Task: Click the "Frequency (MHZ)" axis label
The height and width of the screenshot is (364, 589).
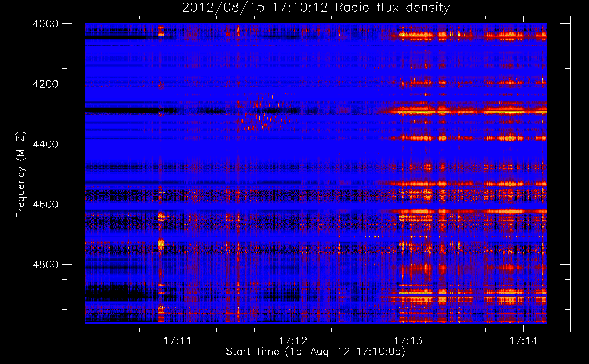Action: point(21,174)
